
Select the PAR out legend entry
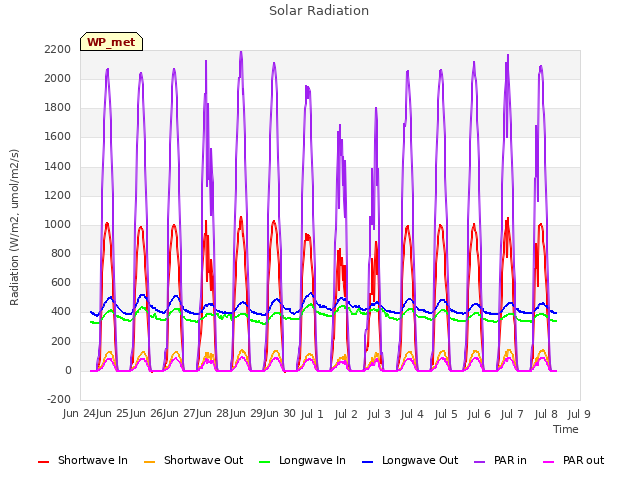[573, 460]
